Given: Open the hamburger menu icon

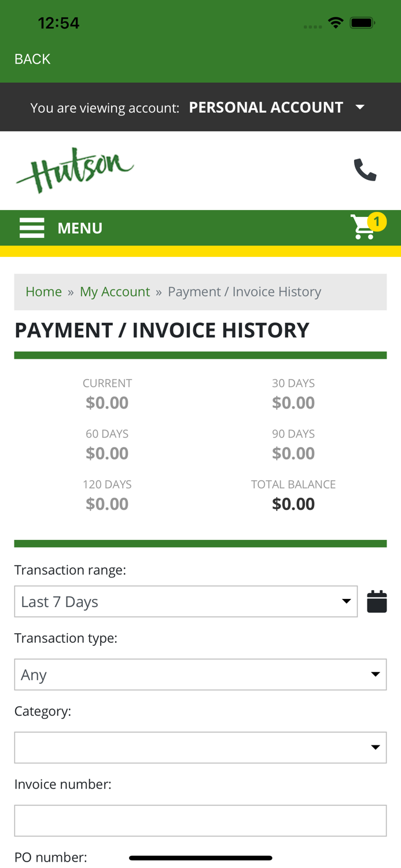Looking at the screenshot, I should [x=32, y=227].
